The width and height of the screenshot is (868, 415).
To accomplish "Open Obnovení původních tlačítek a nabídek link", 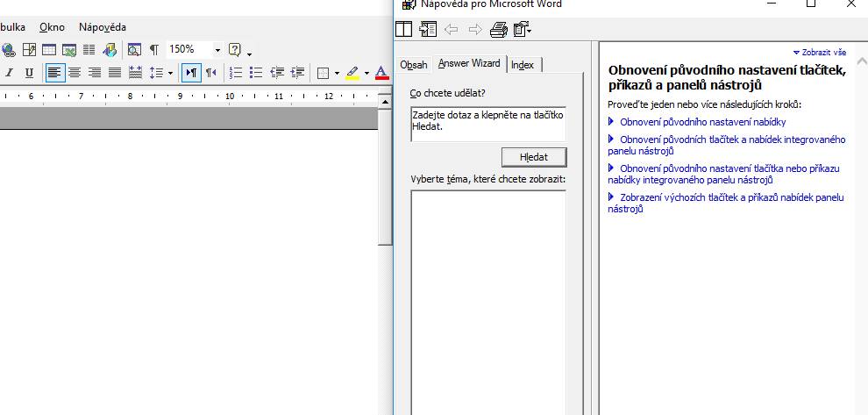I will (727, 145).
